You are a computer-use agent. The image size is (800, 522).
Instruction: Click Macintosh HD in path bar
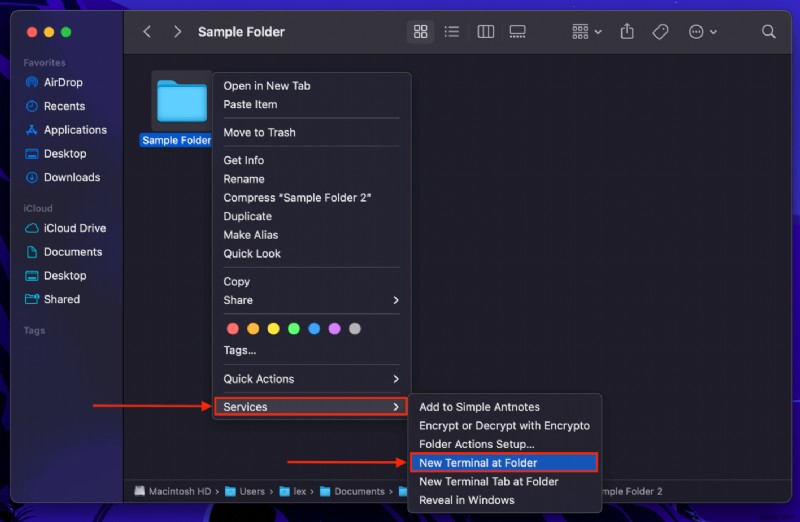pos(172,491)
